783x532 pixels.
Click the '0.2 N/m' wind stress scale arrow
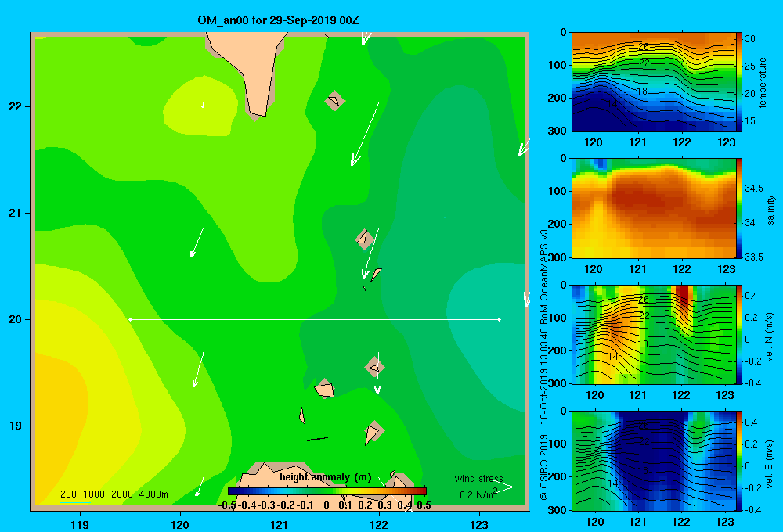point(481,487)
